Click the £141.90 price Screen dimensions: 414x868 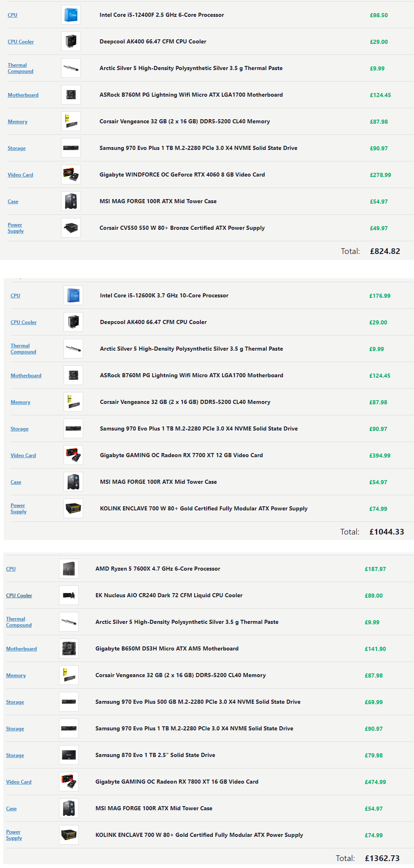[375, 649]
